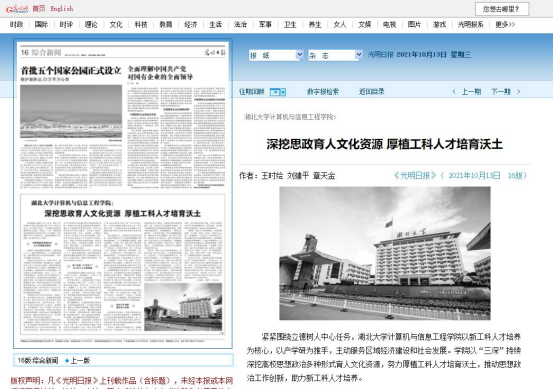The width and height of the screenshot is (553, 390).
Task: Click 返回目录 link
Action: [371, 92]
